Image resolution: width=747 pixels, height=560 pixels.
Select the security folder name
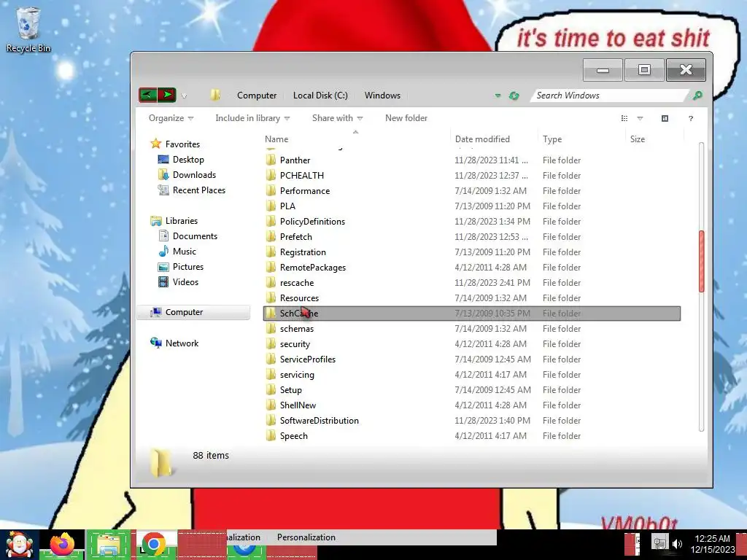(x=295, y=344)
